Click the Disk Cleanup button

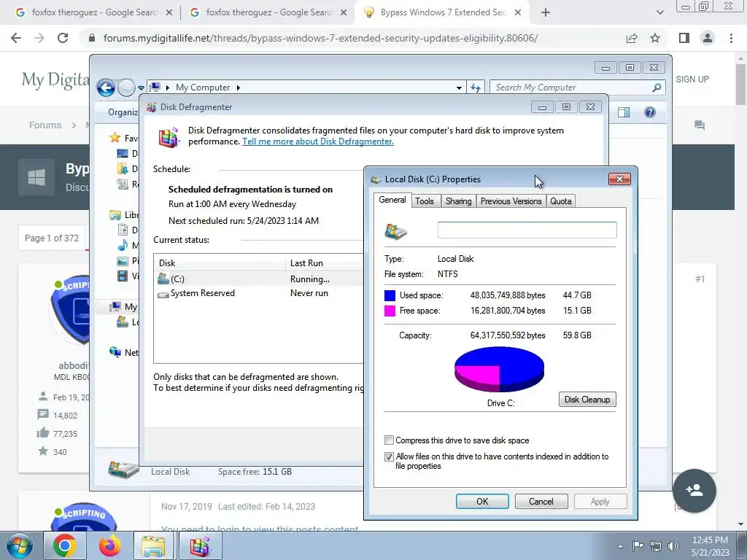(x=587, y=399)
